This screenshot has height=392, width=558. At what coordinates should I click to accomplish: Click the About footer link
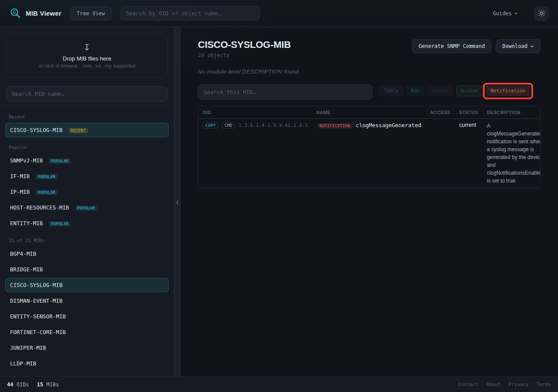(493, 384)
